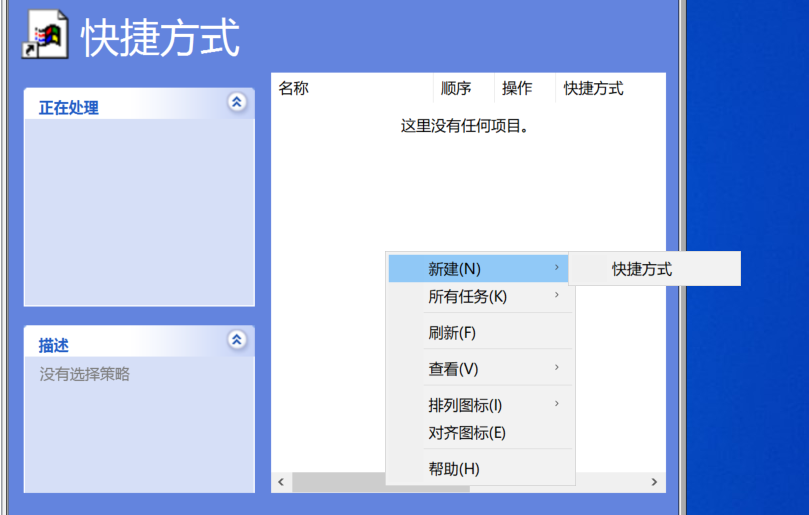Collapse the 描述 panel using its chevron

tap(237, 340)
